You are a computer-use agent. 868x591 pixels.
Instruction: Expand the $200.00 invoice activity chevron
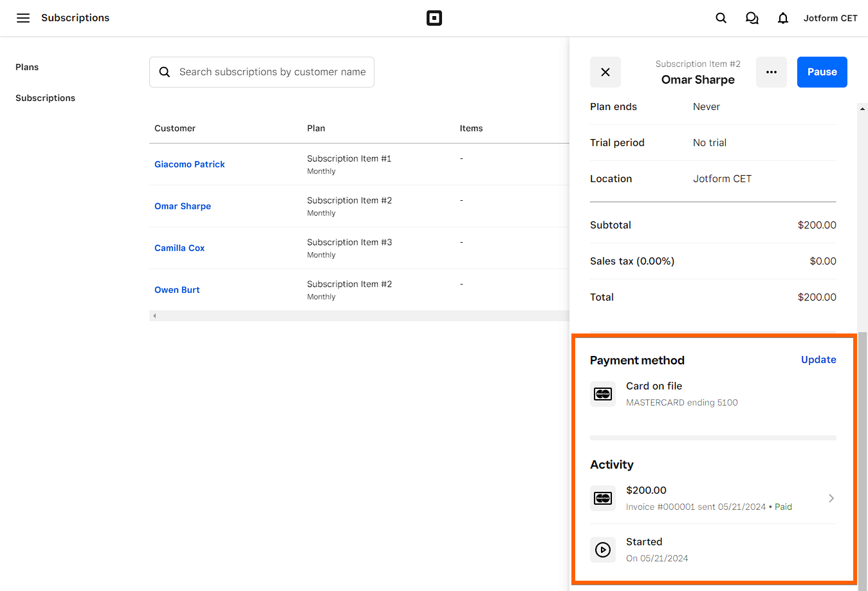pos(831,498)
